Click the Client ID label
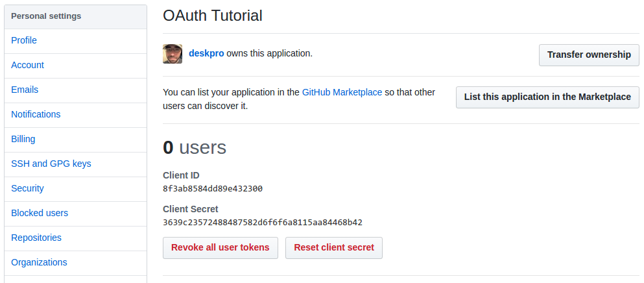 [181, 175]
